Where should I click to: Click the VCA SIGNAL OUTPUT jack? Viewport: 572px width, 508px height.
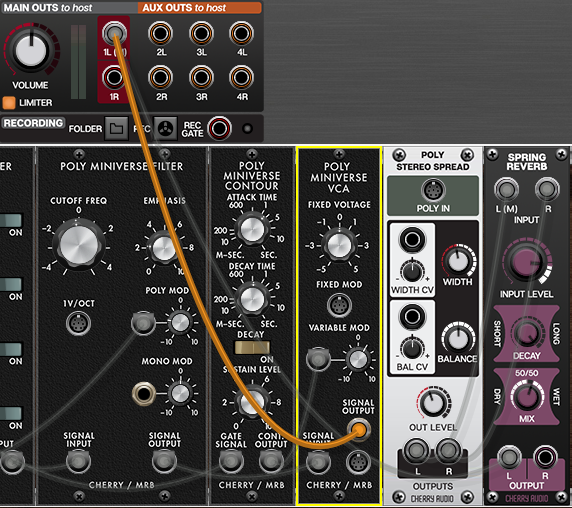[x=359, y=430]
